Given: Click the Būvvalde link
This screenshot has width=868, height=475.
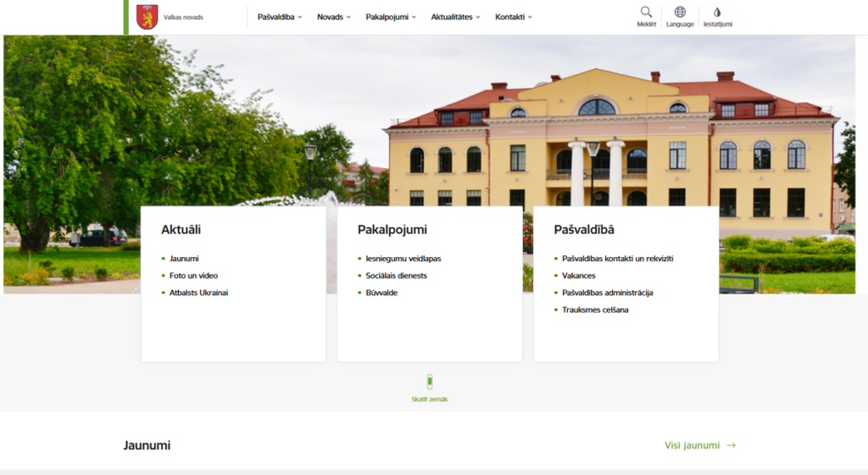Looking at the screenshot, I should pyautogui.click(x=381, y=293).
